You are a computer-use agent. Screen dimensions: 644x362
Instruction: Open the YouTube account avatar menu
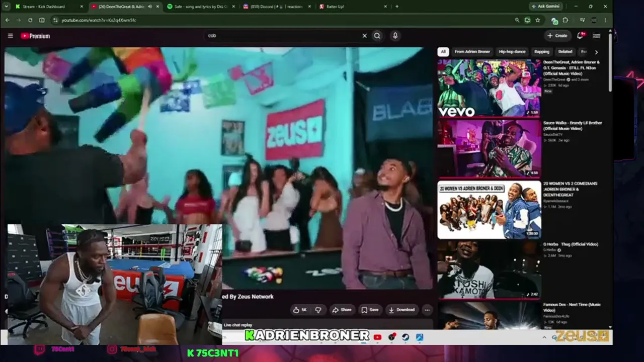(x=597, y=36)
